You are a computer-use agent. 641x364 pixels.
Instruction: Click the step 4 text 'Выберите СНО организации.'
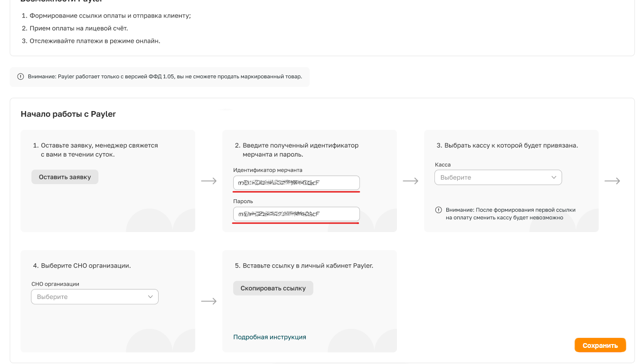[86, 266]
